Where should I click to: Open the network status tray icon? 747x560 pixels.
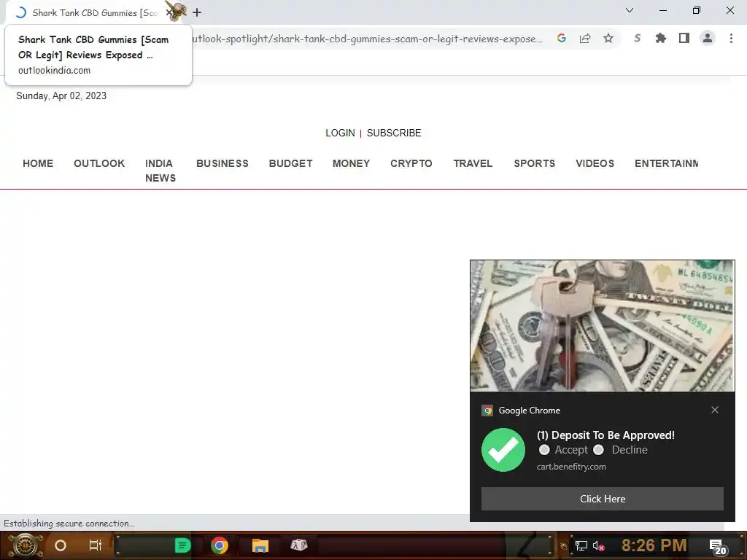tap(581, 545)
